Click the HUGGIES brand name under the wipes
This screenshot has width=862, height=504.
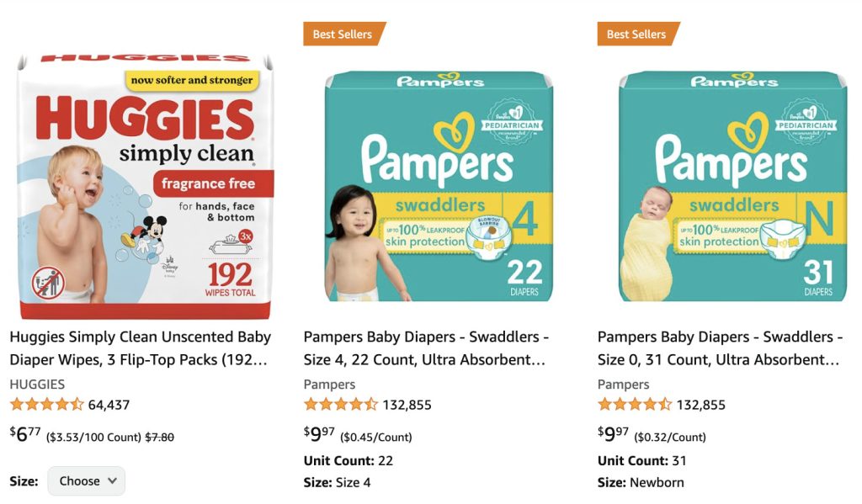[37, 384]
